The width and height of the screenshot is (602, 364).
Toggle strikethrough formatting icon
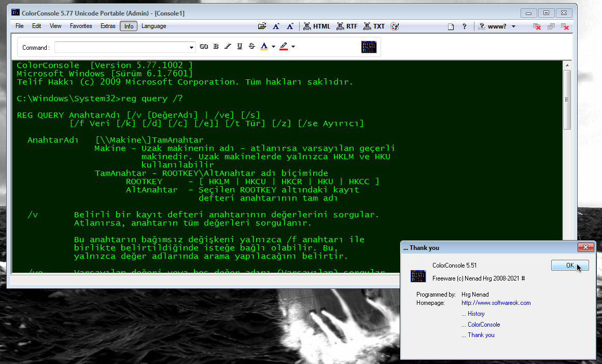pyautogui.click(x=251, y=47)
